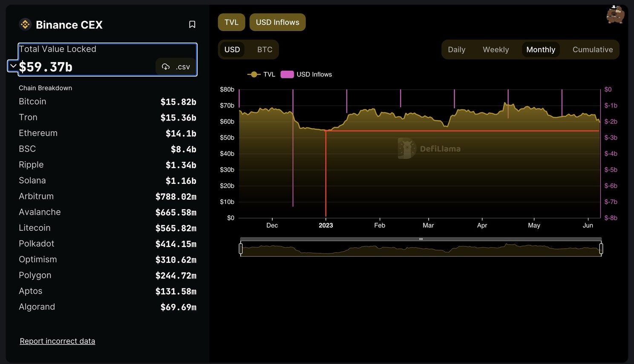Select the Weekly interval tab
This screenshot has height=364, width=634.
pos(496,50)
